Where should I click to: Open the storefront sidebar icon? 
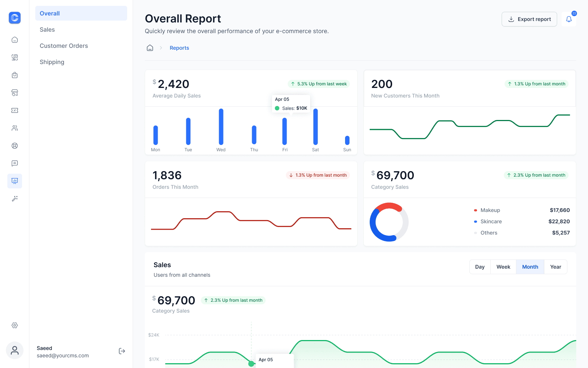tap(15, 93)
